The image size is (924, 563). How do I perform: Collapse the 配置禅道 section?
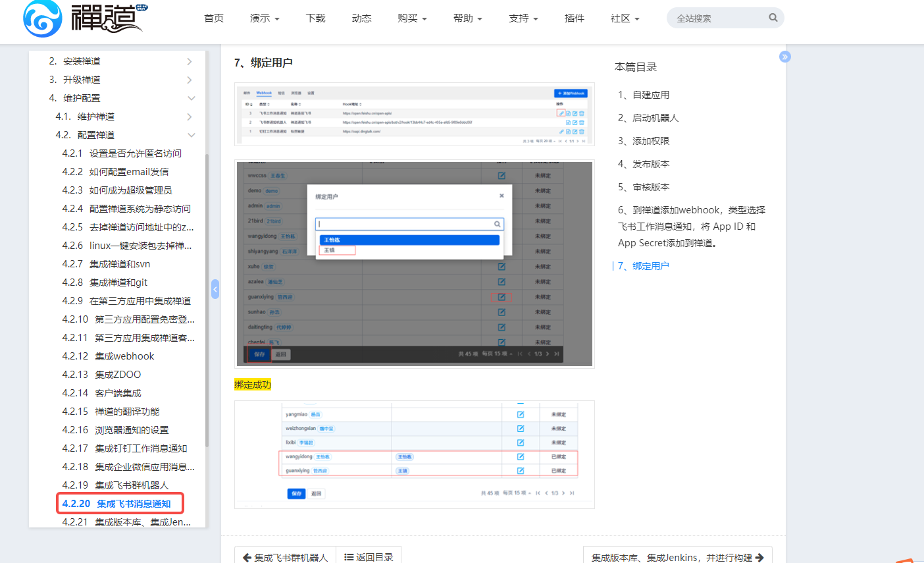tap(192, 135)
